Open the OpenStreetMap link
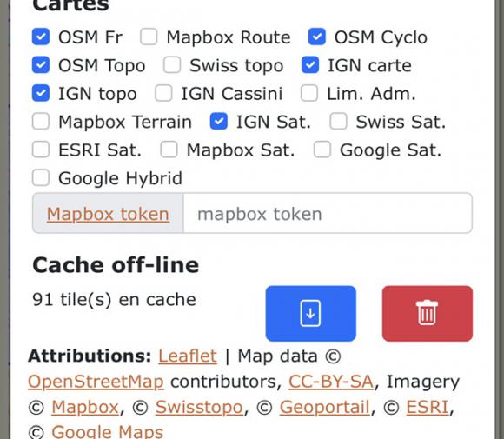Viewport: 504px width, 439px height. pos(96,382)
